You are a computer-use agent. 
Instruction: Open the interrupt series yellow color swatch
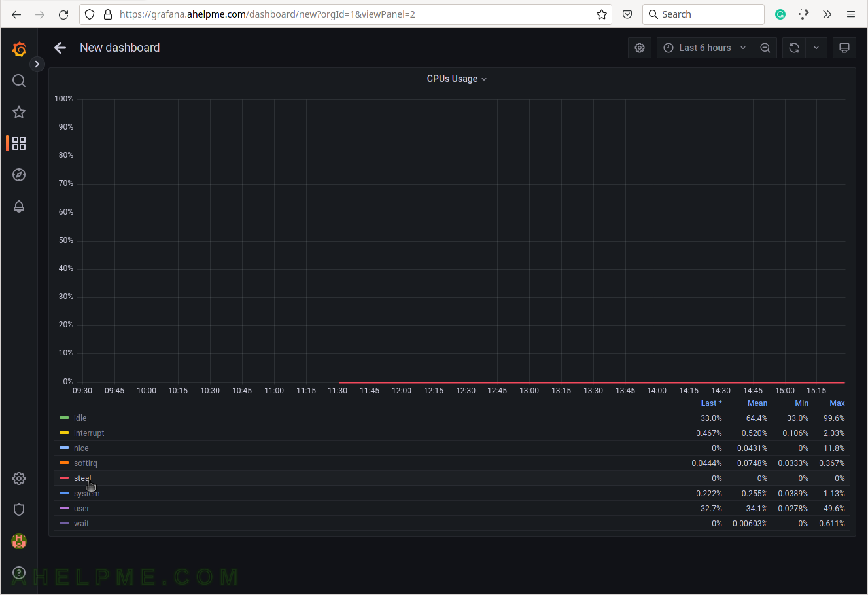[x=64, y=433]
